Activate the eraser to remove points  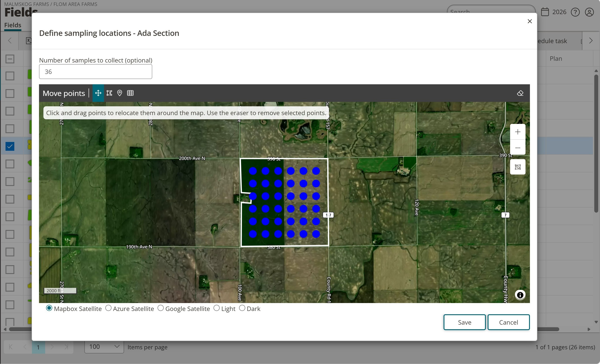520,93
